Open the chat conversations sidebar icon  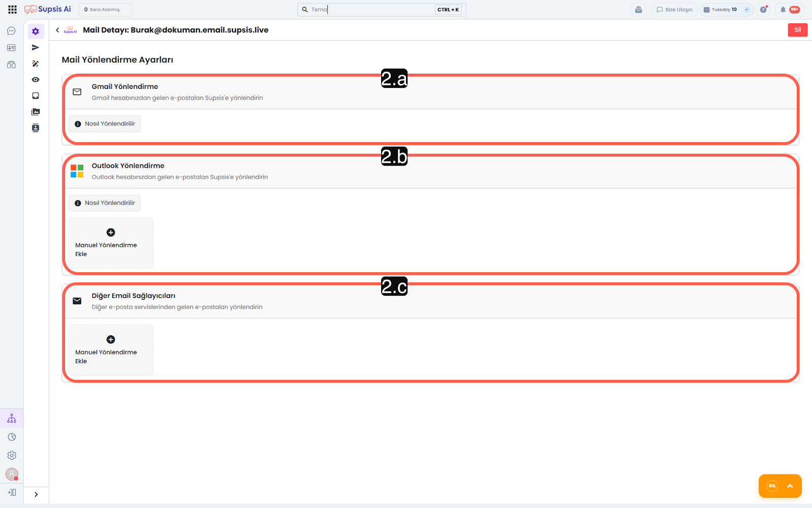pyautogui.click(x=11, y=31)
